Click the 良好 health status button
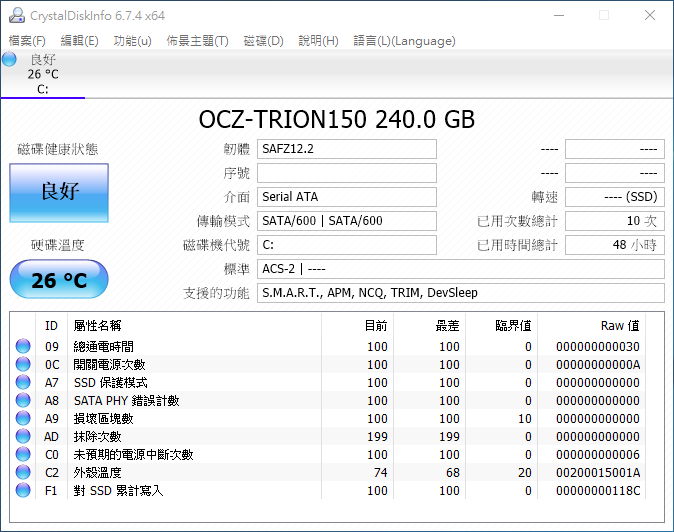Image resolution: width=674 pixels, height=532 pixels. tap(59, 193)
